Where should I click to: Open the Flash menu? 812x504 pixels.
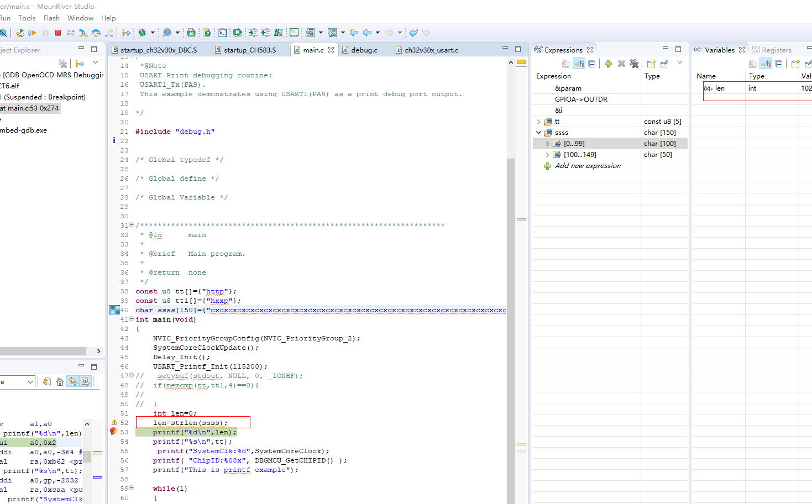pyautogui.click(x=51, y=18)
